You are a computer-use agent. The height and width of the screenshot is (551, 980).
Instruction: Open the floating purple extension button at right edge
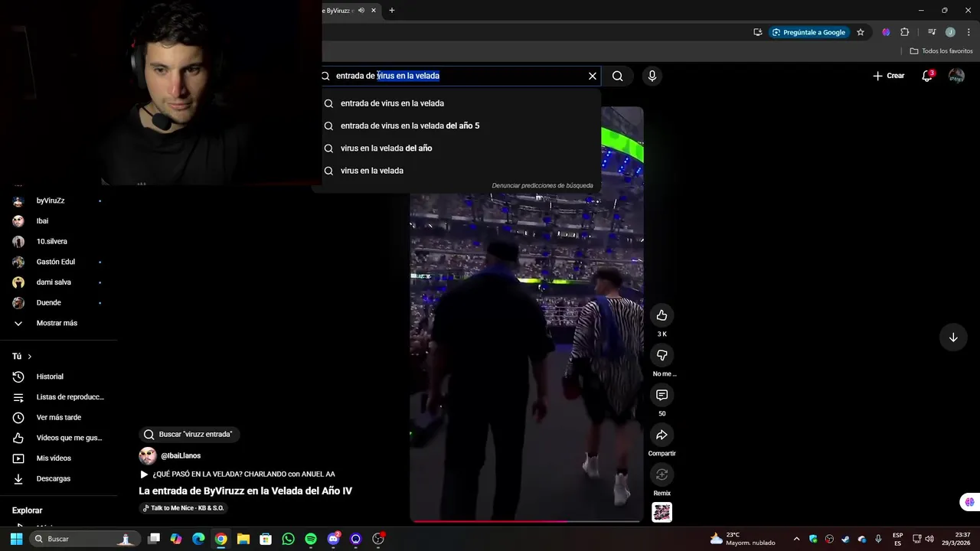click(969, 503)
